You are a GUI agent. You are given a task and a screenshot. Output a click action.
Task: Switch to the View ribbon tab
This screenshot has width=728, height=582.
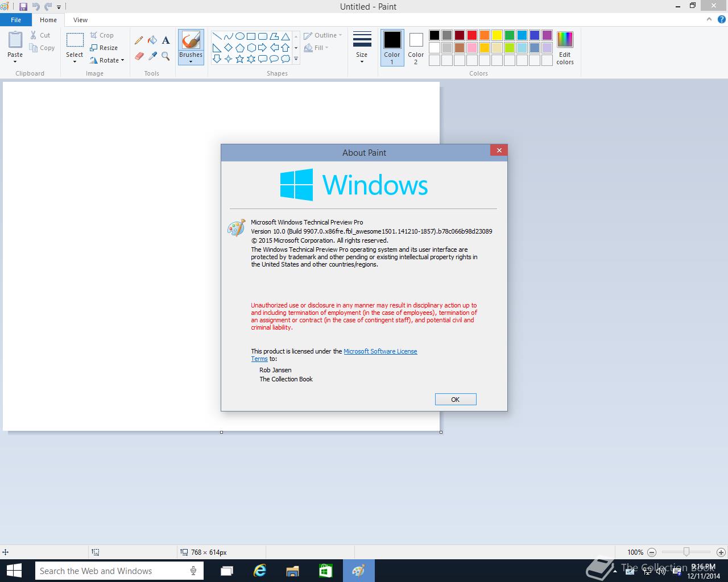point(80,20)
